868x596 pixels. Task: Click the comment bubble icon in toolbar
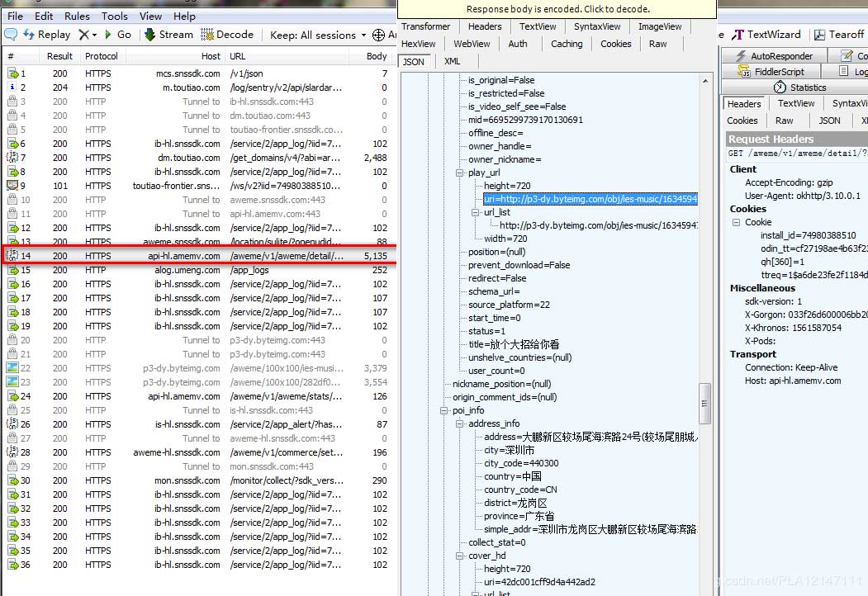click(11, 35)
